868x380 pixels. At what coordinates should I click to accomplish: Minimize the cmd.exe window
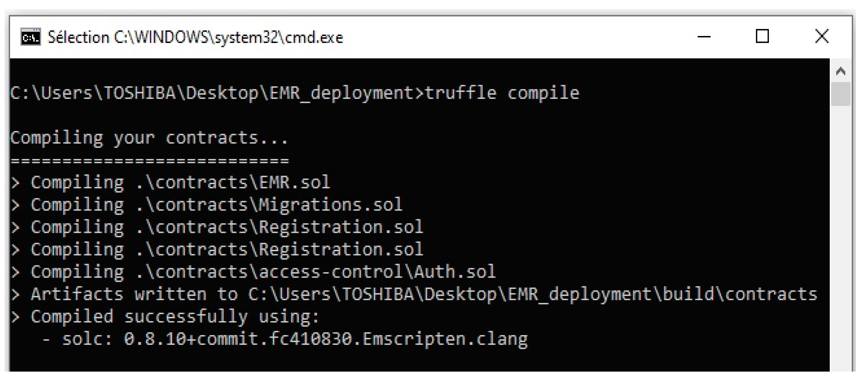point(704,37)
